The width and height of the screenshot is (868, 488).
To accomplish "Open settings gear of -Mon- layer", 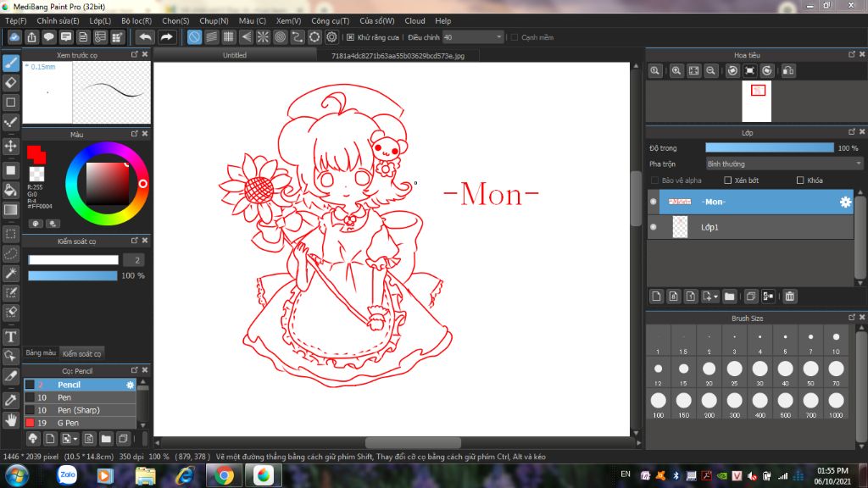I will pos(845,202).
